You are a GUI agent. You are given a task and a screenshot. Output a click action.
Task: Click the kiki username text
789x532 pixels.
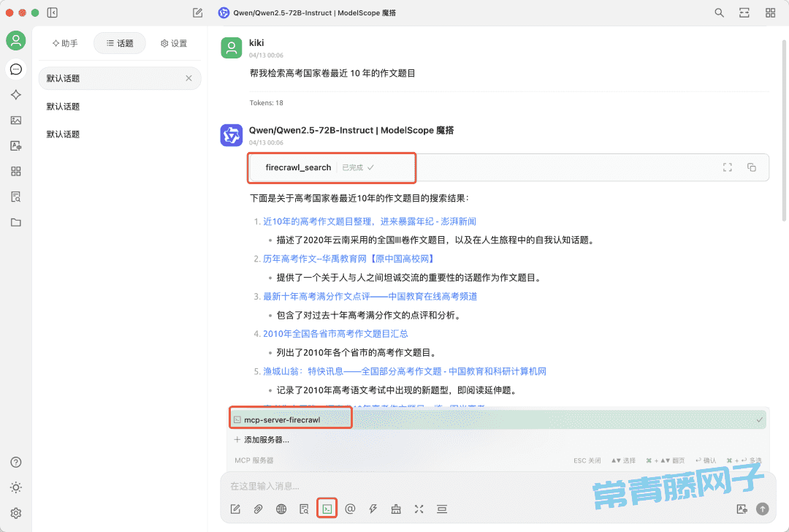[x=256, y=43]
